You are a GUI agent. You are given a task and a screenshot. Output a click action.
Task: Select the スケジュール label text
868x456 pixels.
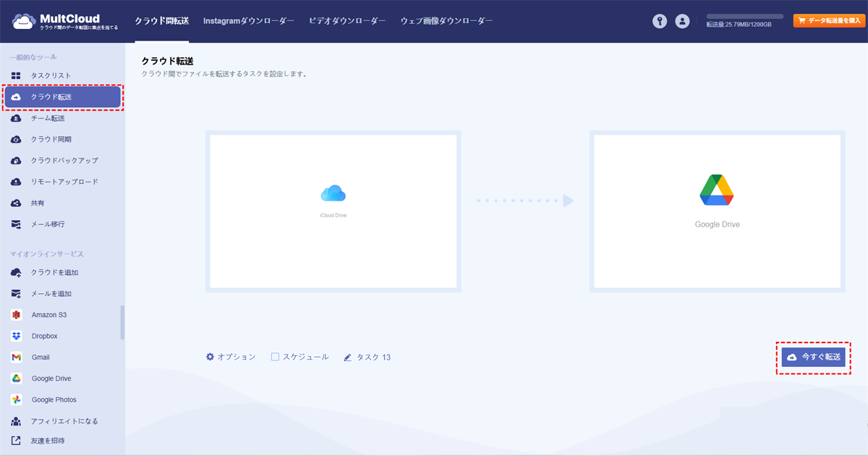[305, 357]
